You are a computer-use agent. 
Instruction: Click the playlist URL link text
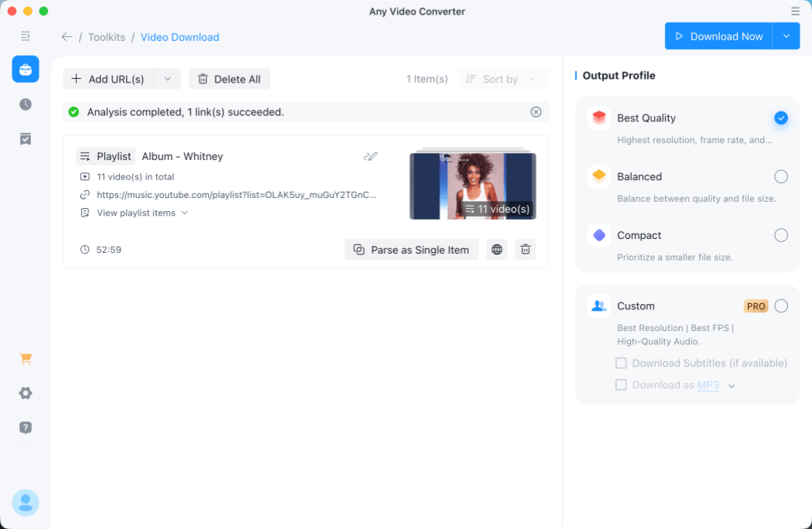click(236, 195)
